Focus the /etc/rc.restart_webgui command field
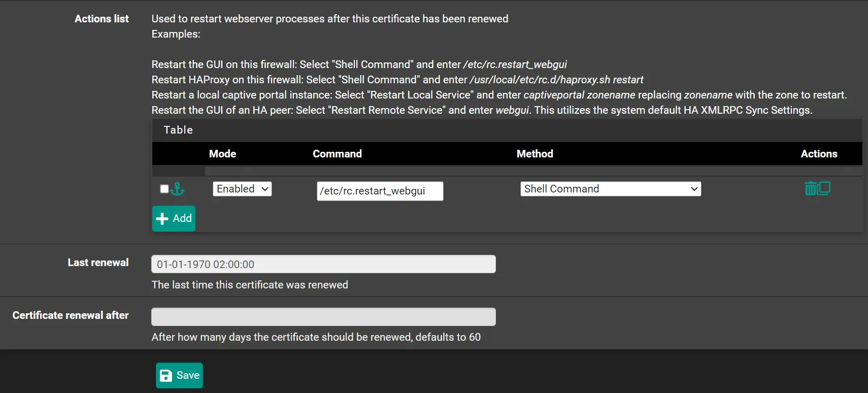The height and width of the screenshot is (393, 868). coord(380,191)
